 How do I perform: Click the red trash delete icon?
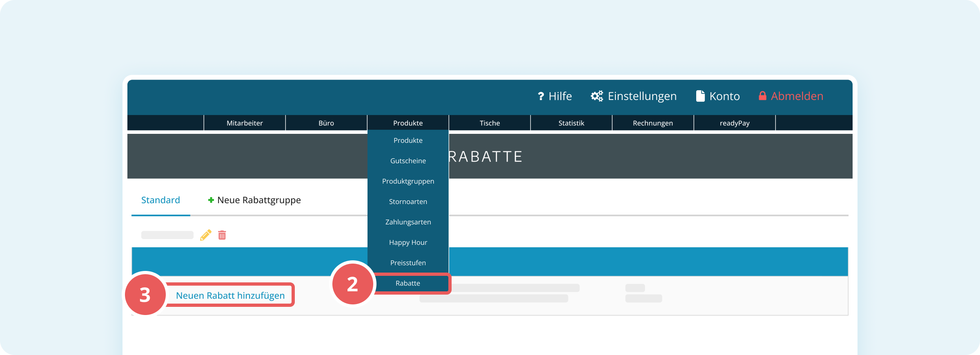222,235
